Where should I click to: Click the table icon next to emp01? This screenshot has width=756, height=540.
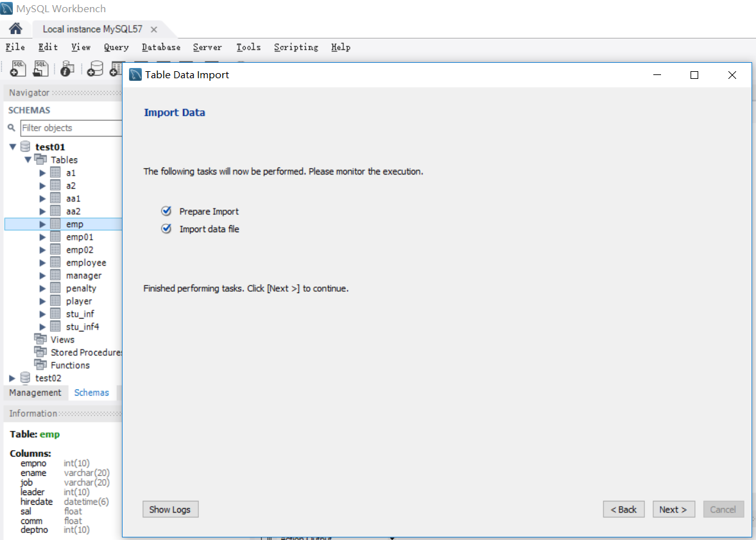tap(55, 237)
